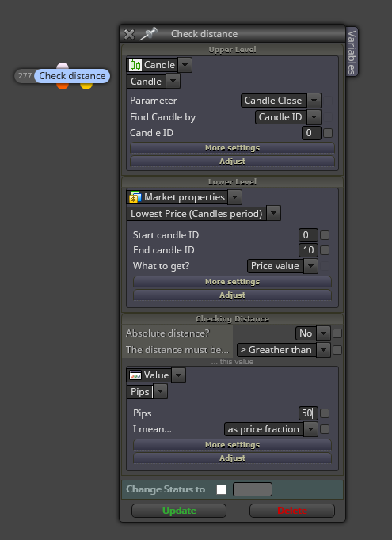Open the Find Candle by dropdown
The image size is (392, 540).
[314, 116]
